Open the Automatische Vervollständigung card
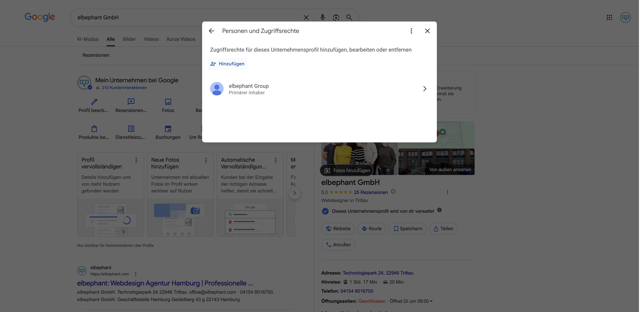Screen dimensions: 644x312 (x=250, y=194)
